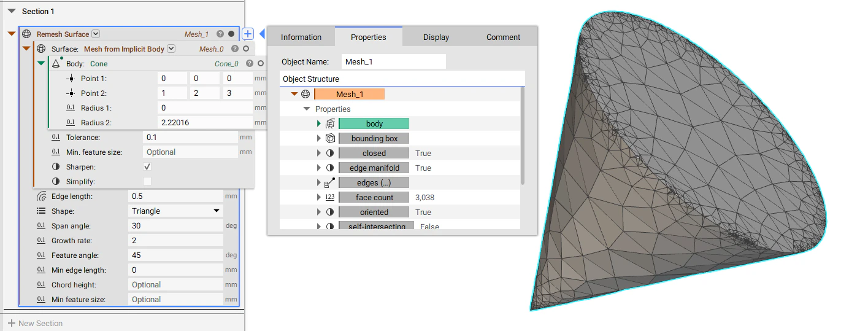Image resolution: width=868 pixels, height=331 pixels.
Task: Click the face count 123 icon
Action: pos(330,197)
